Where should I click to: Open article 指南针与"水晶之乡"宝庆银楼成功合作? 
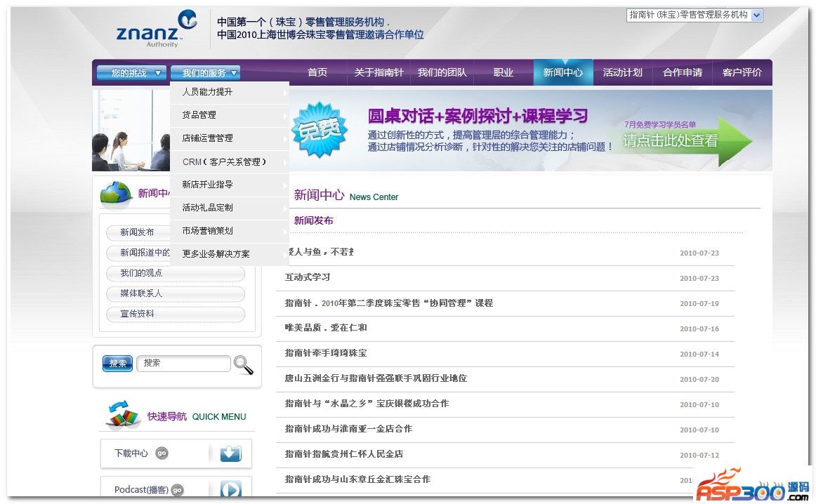coord(367,404)
